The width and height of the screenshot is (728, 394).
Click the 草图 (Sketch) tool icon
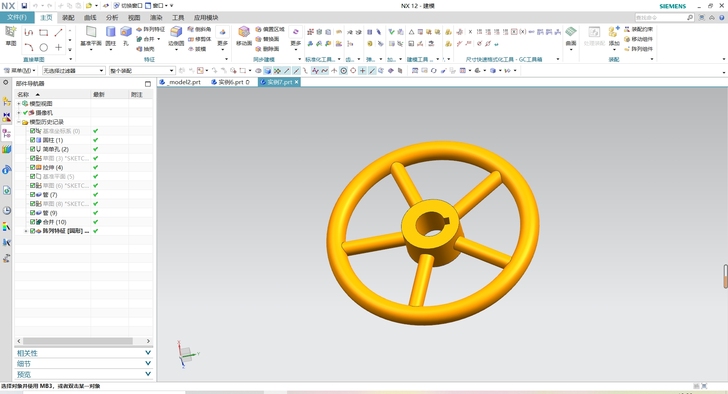[11, 32]
